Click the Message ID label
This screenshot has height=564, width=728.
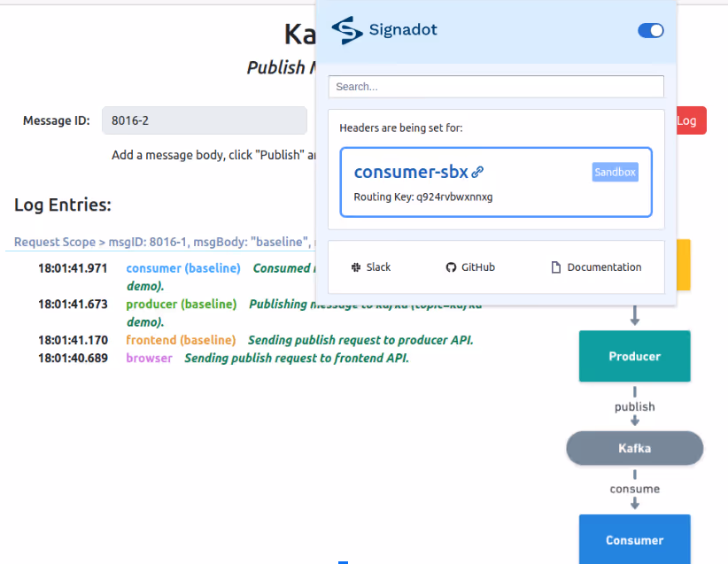(56, 120)
